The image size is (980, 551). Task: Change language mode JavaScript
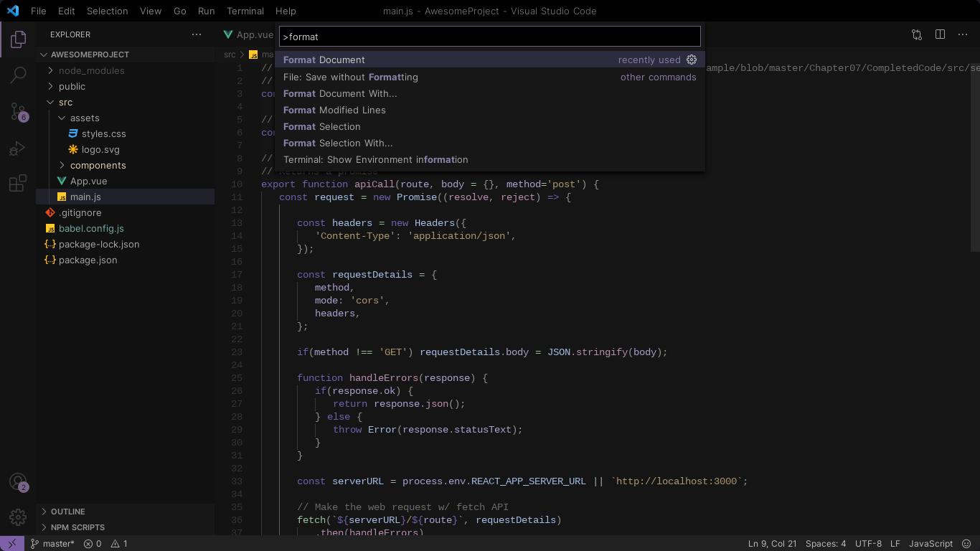(930, 543)
